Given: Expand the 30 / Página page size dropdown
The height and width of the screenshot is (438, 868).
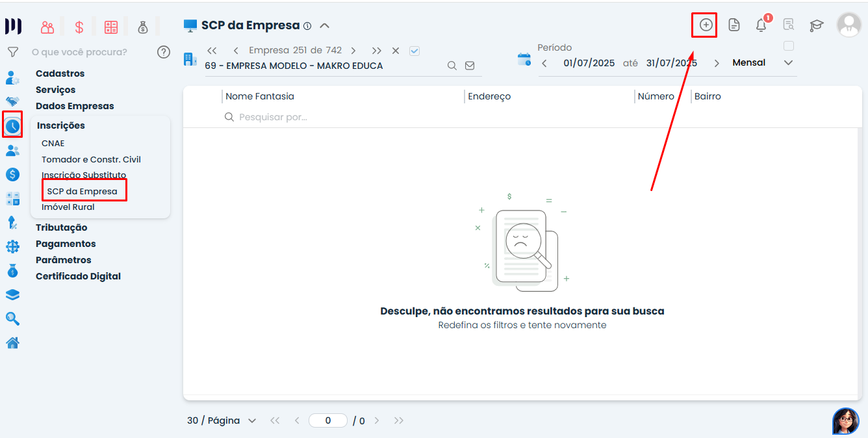Looking at the screenshot, I should [221, 420].
